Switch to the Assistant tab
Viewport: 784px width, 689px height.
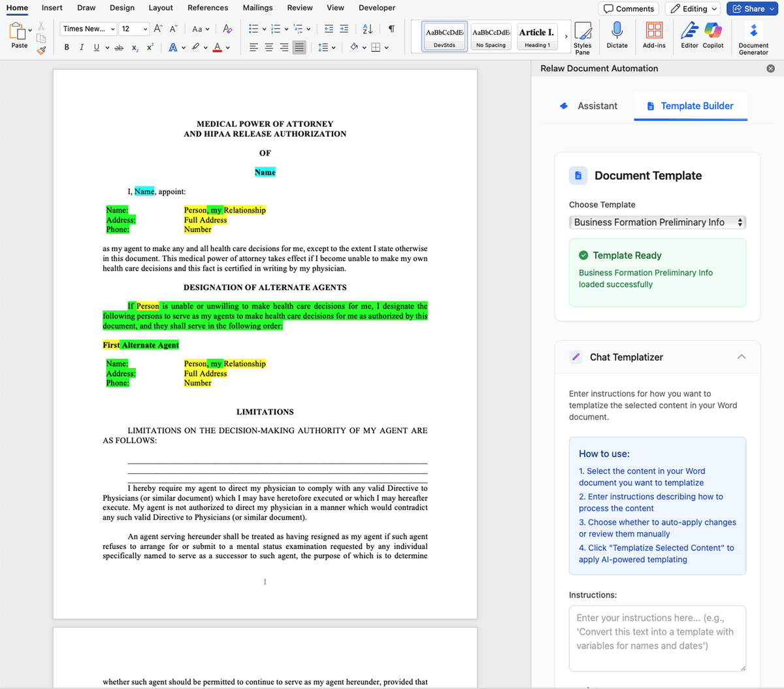coord(589,106)
